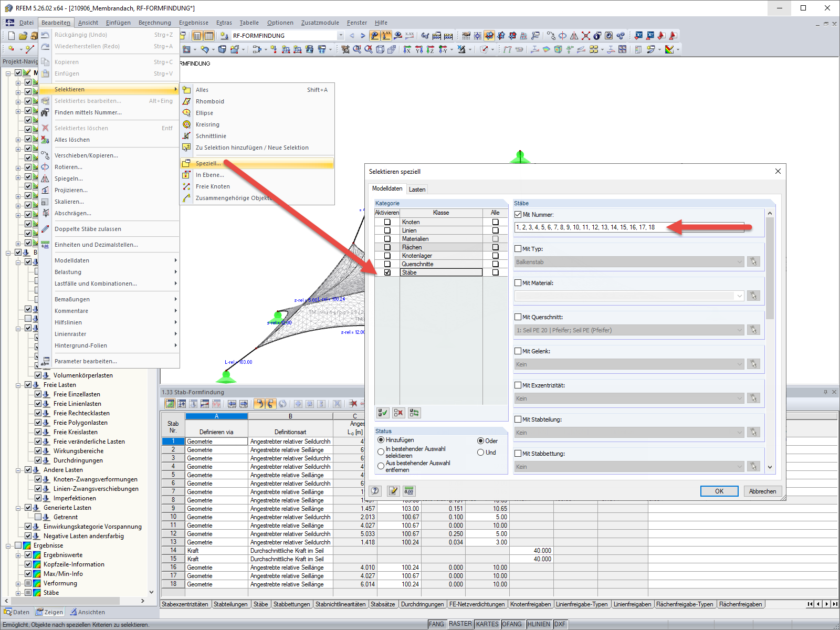Open the Balkenstab type dropdown
The height and width of the screenshot is (630, 840).
click(739, 261)
